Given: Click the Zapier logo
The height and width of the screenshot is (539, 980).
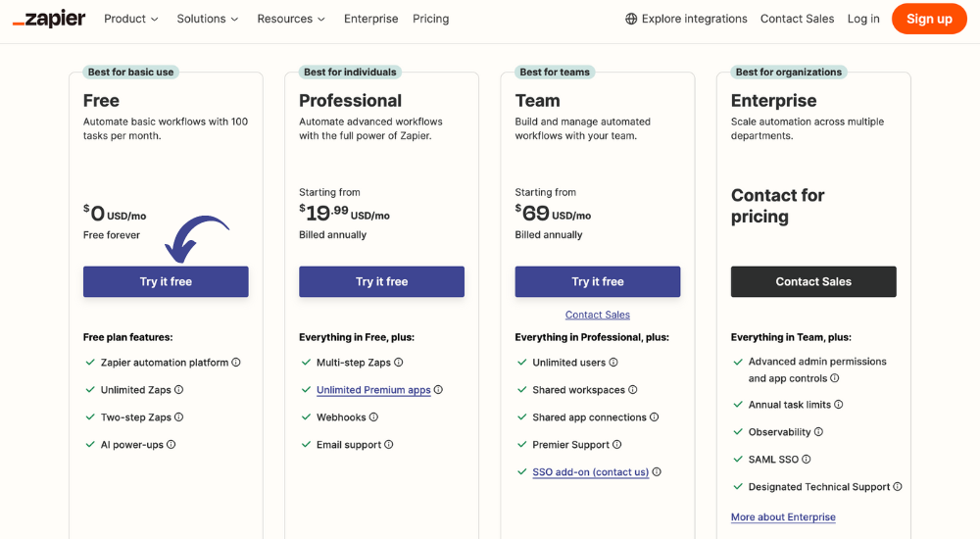Looking at the screenshot, I should [49, 19].
